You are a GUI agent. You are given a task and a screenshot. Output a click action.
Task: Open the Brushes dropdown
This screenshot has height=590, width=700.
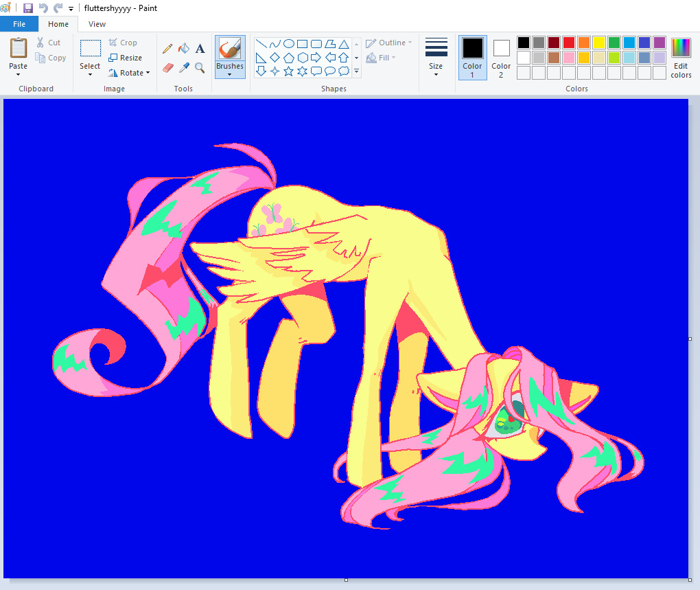click(x=229, y=74)
